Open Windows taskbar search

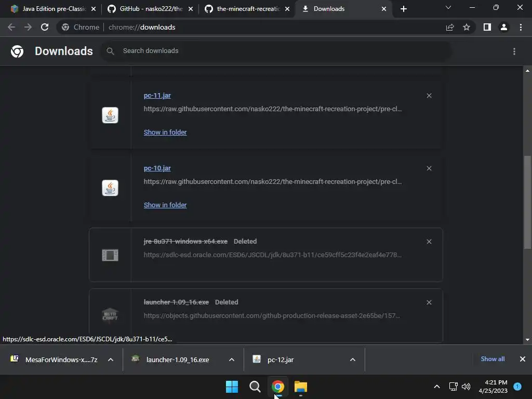point(255,387)
